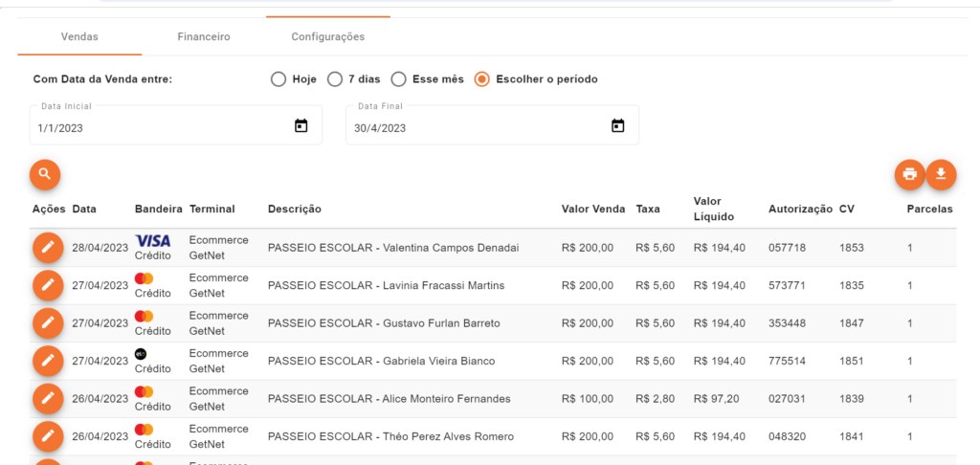Open the Data Inicial calendar picker

[301, 126]
